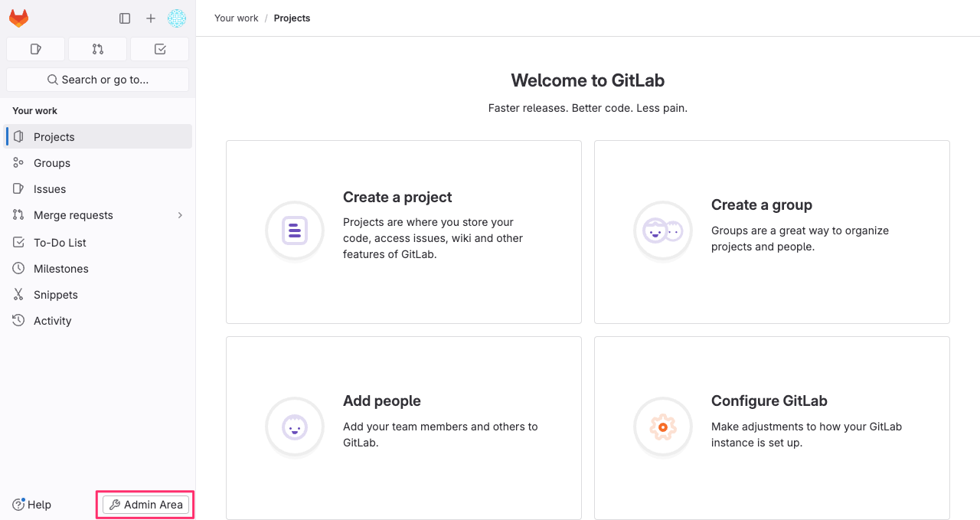
Task: Click the 'Your work' sidebar heading
Action: [35, 111]
